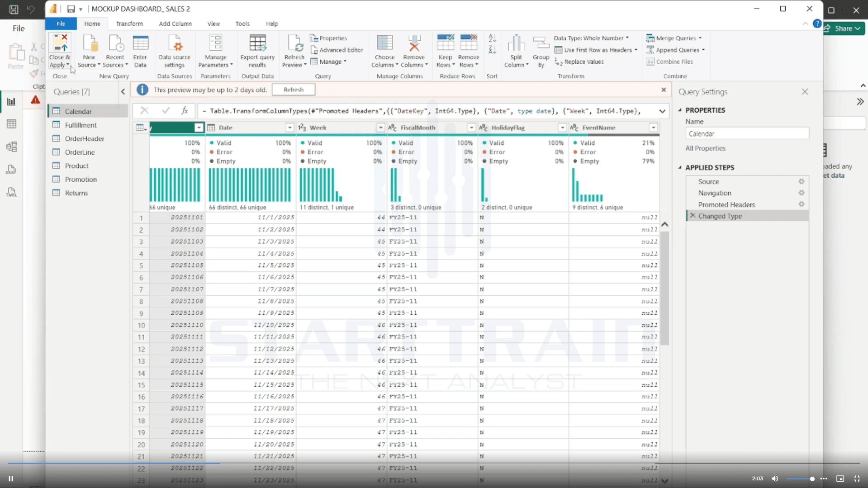
Task: Click the Close & Apply icon
Action: click(x=60, y=43)
